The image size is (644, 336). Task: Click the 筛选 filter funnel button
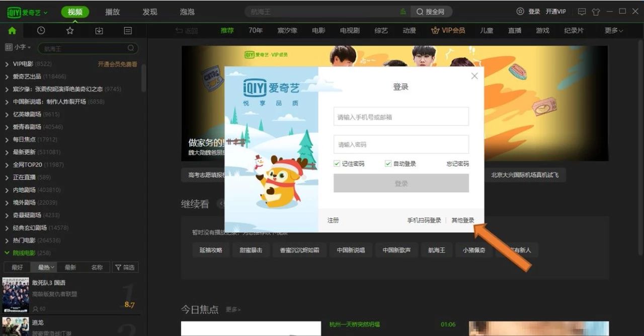pyautogui.click(x=125, y=267)
